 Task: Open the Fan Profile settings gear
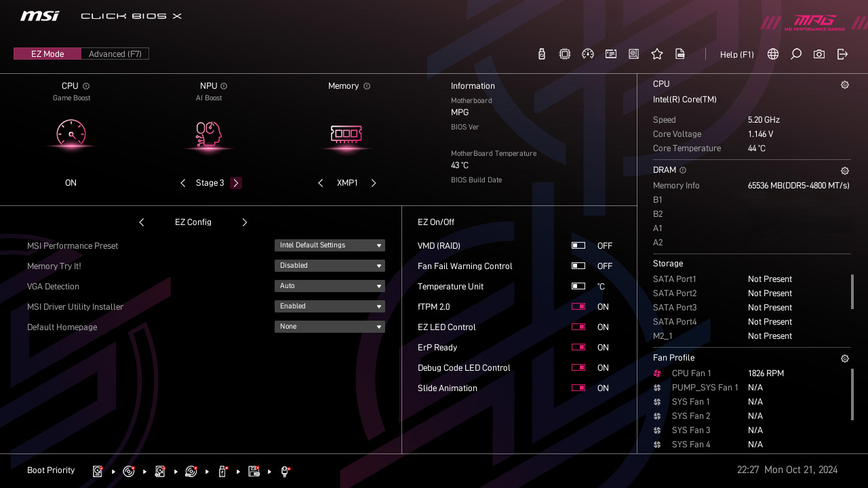coord(844,358)
